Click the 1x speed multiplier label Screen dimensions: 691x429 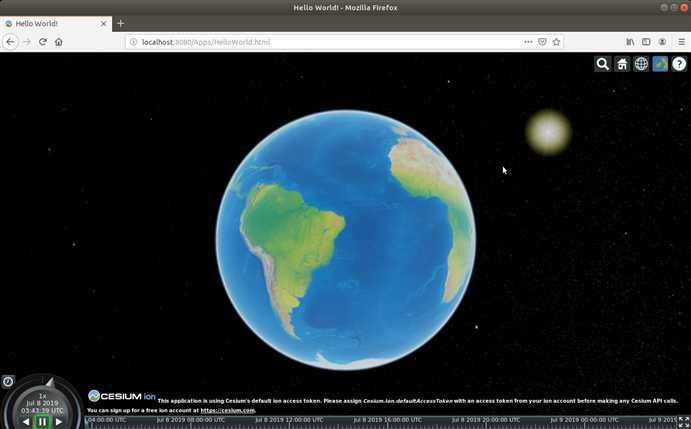[42, 396]
